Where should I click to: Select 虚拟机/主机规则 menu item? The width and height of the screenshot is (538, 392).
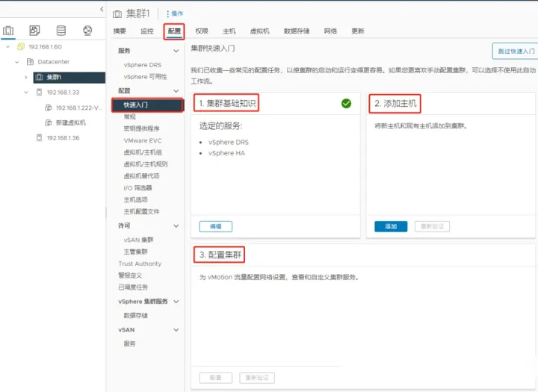[x=146, y=164]
